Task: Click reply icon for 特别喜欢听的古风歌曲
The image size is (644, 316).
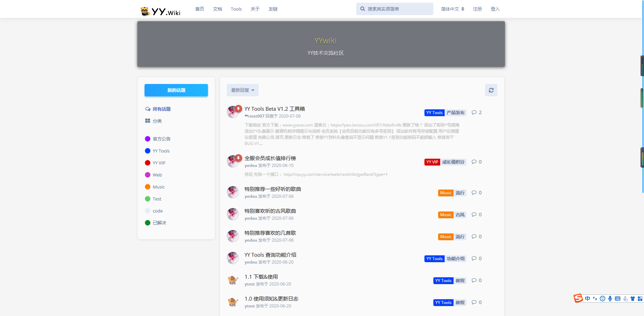Action: point(474,215)
